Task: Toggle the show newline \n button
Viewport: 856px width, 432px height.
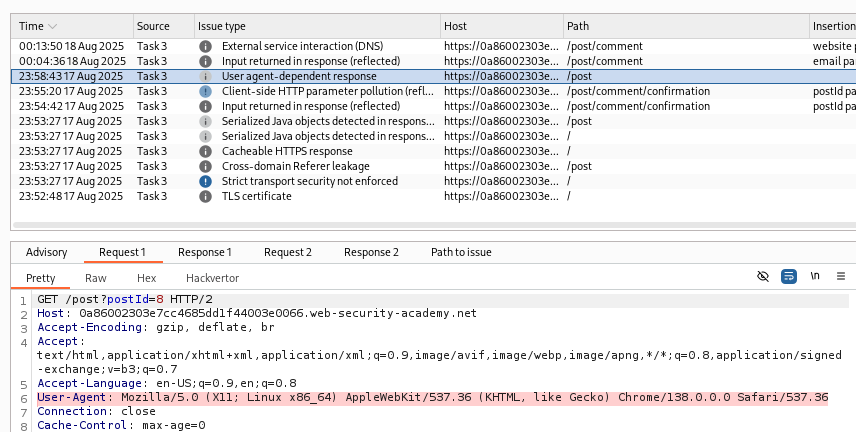Action: (x=815, y=276)
